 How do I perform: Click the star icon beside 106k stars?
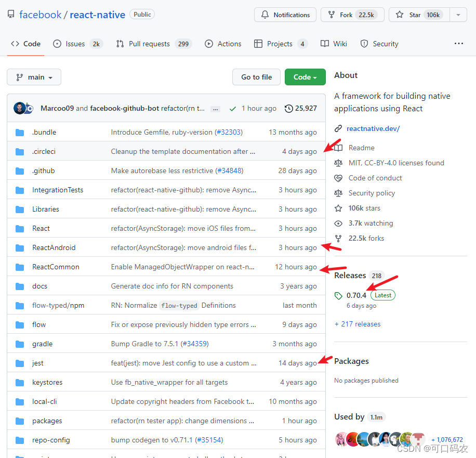click(338, 208)
